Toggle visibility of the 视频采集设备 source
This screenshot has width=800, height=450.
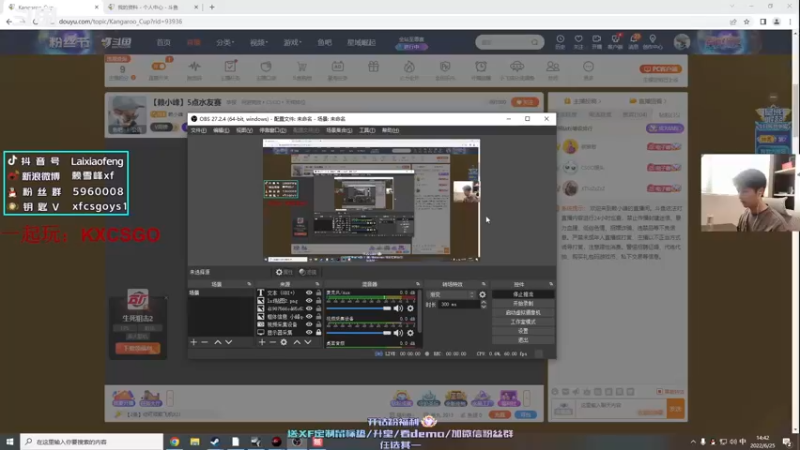tap(309, 324)
